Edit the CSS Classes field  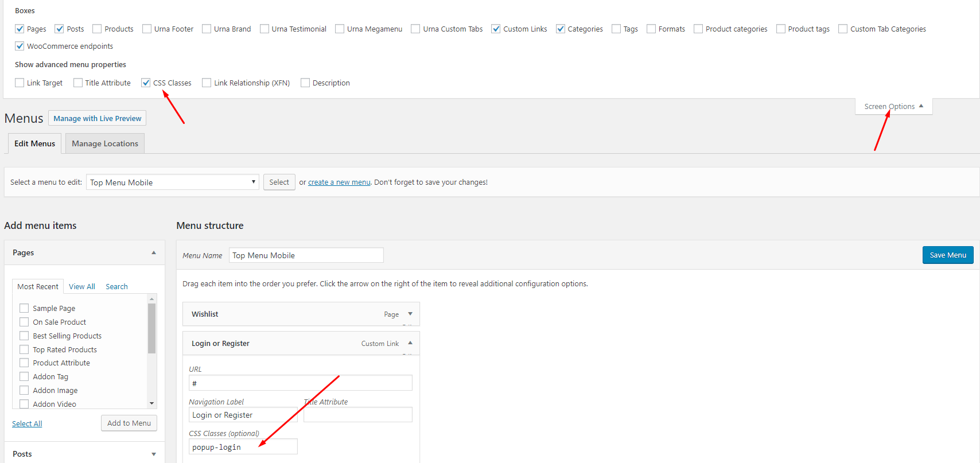click(243, 446)
